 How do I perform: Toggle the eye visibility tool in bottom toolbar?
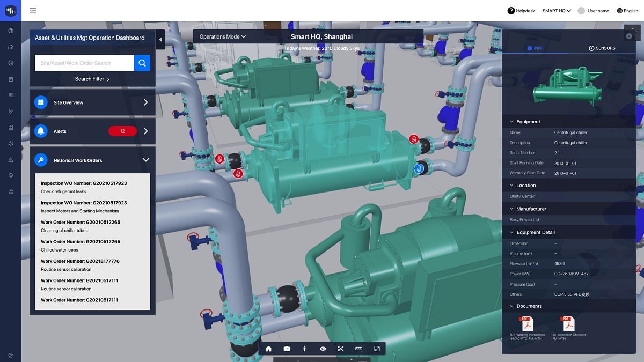pos(323,349)
